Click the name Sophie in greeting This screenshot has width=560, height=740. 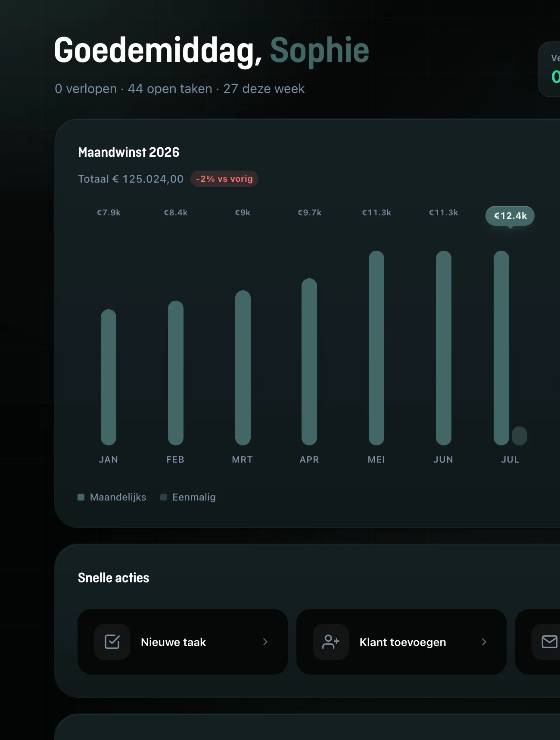click(x=320, y=50)
